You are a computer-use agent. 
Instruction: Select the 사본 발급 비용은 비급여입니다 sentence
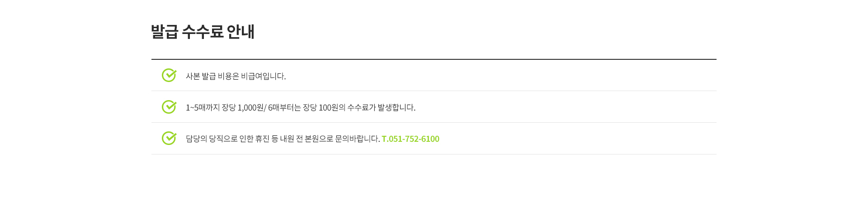tap(236, 76)
